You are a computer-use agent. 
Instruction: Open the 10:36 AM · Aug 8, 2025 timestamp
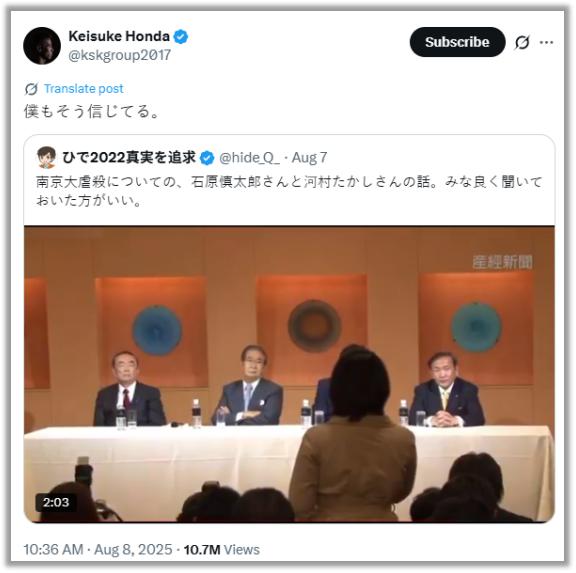(x=98, y=550)
